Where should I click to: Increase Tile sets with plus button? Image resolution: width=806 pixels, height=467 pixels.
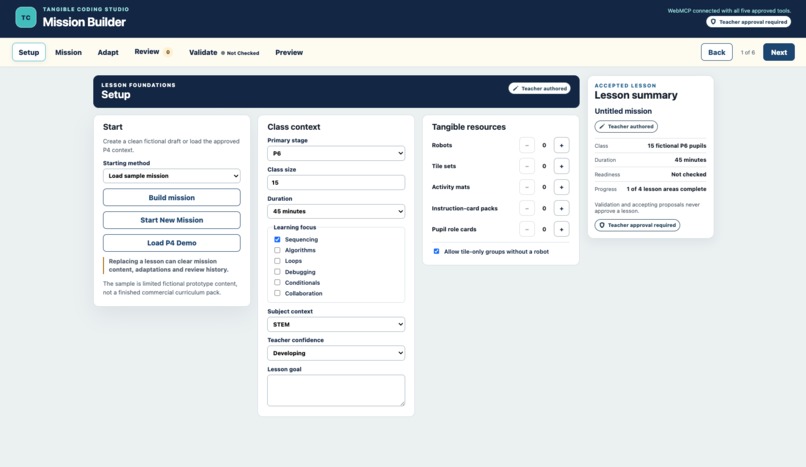click(x=561, y=166)
